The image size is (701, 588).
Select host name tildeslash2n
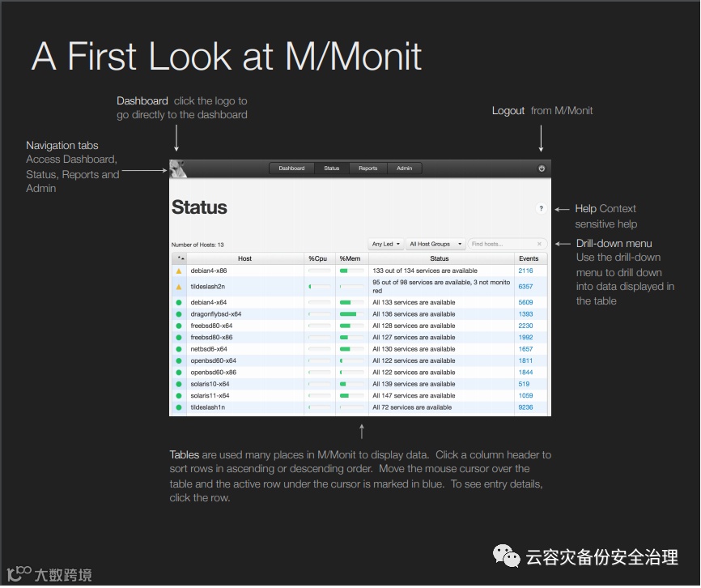pyautogui.click(x=207, y=287)
